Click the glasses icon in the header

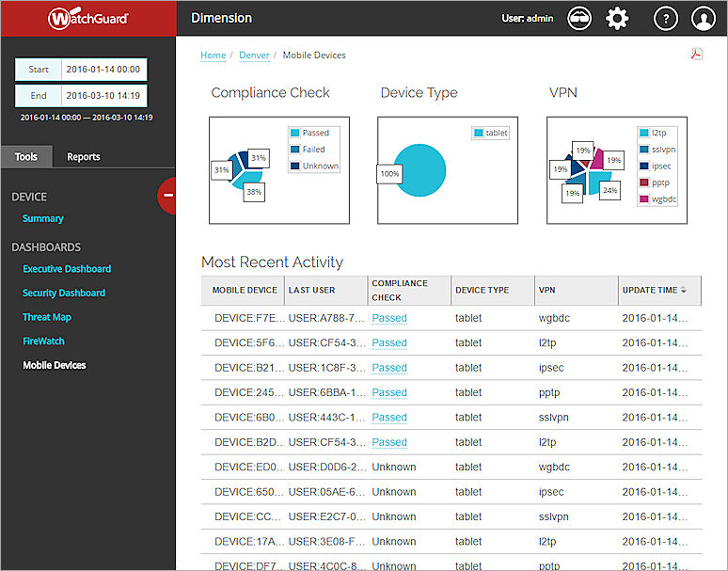(x=579, y=18)
